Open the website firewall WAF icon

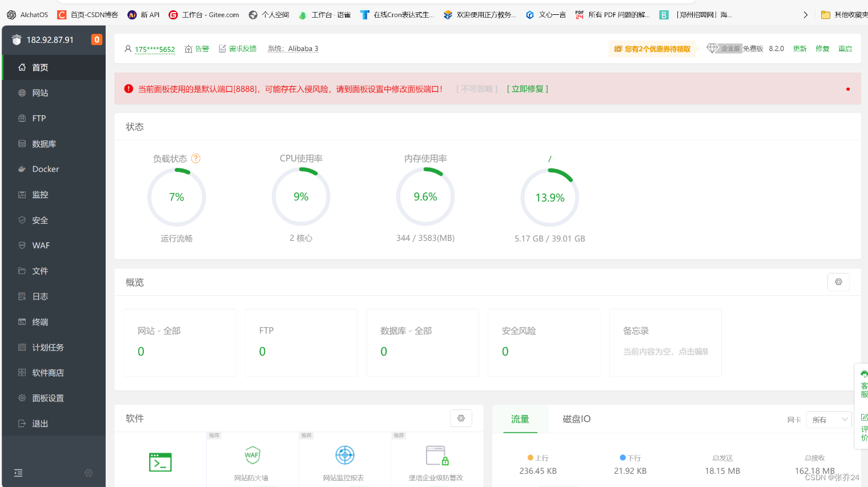[x=252, y=456]
